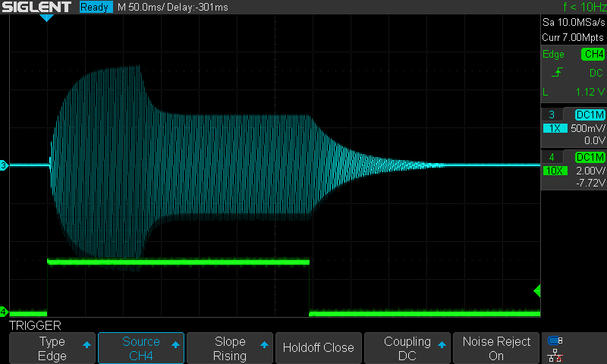Screen dimensions: 607x364
Task: Click the channel 3 DC1M coupling label
Action: [590, 115]
